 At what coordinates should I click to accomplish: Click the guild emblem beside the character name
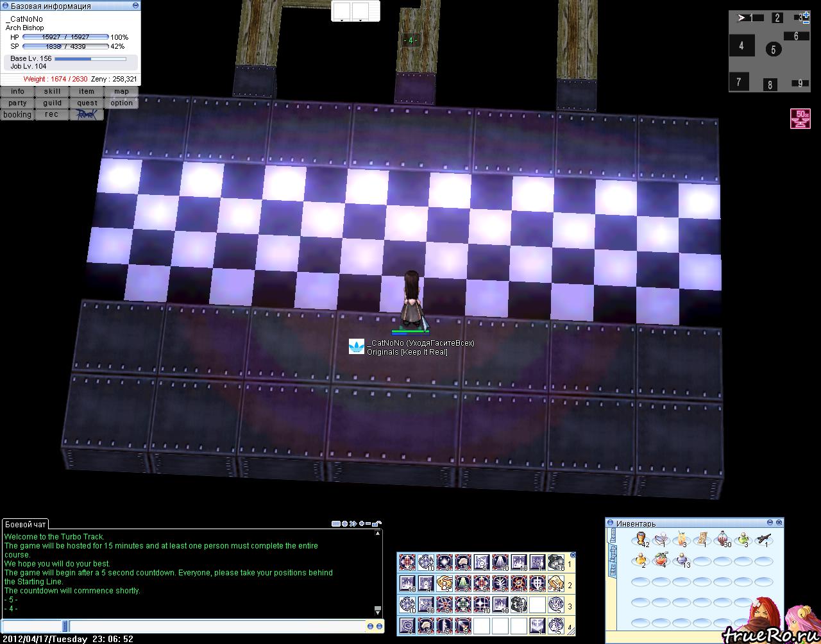coord(356,347)
